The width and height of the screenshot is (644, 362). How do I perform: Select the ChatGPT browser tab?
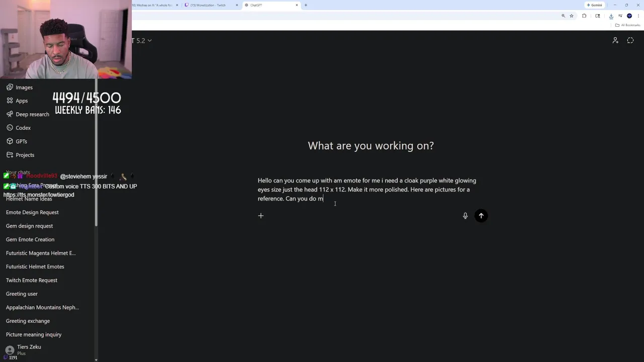[x=272, y=5]
